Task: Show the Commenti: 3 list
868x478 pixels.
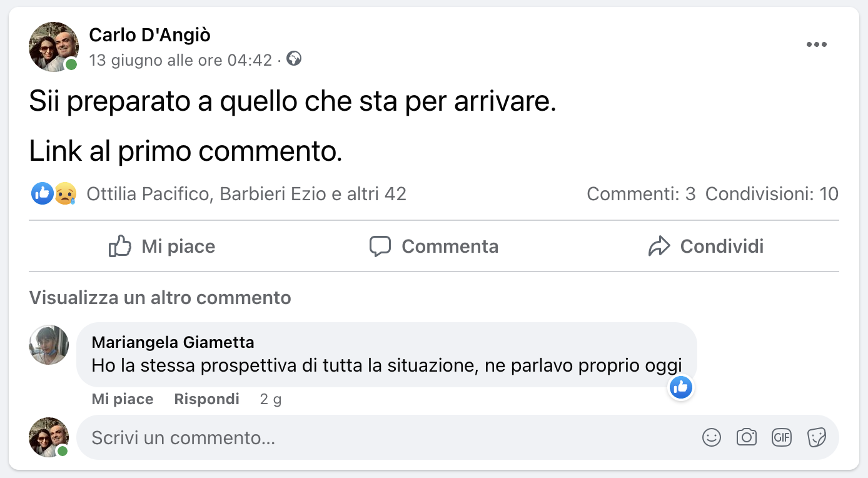Action: click(641, 194)
